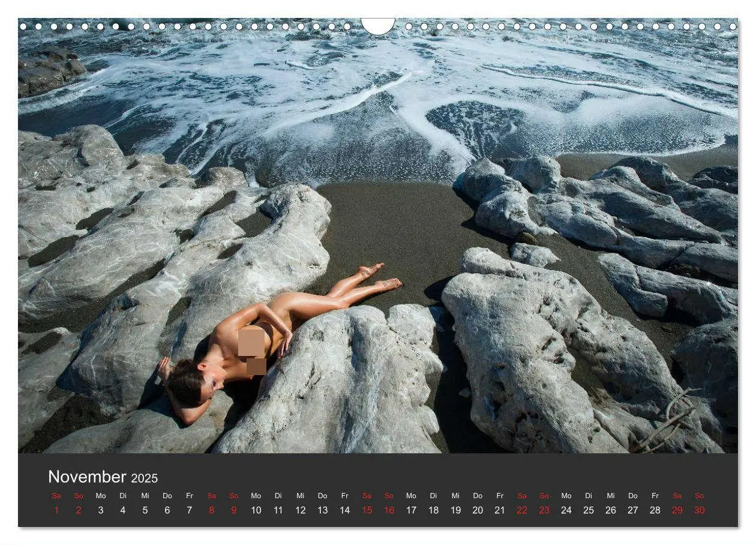This screenshot has width=756, height=545.
Task: Click date 27 under Do
Action: 633,510
